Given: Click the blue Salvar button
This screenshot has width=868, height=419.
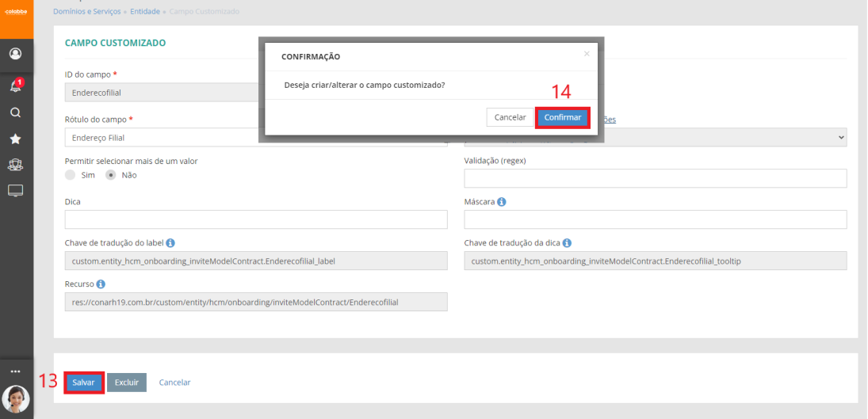Looking at the screenshot, I should (x=83, y=383).
